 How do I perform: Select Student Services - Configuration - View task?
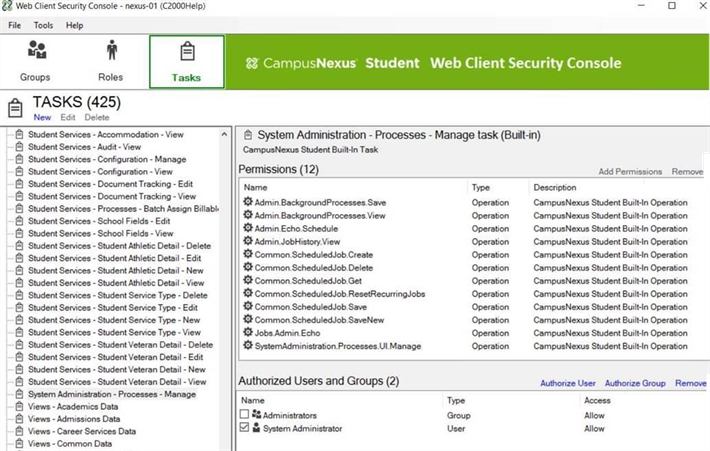(x=100, y=172)
